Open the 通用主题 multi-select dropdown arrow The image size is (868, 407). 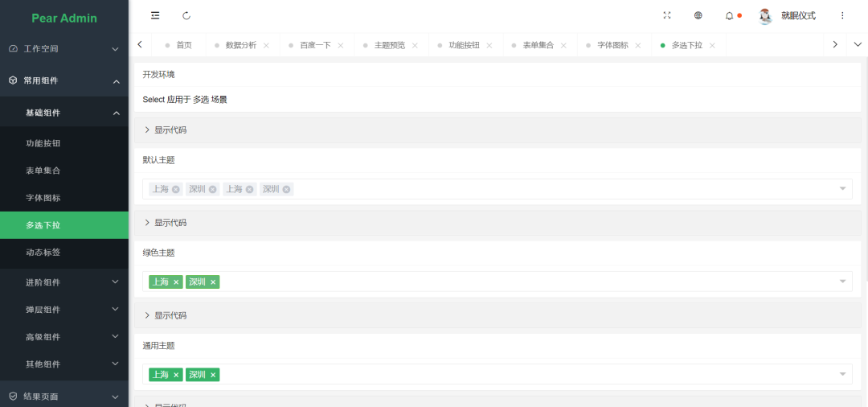842,374
